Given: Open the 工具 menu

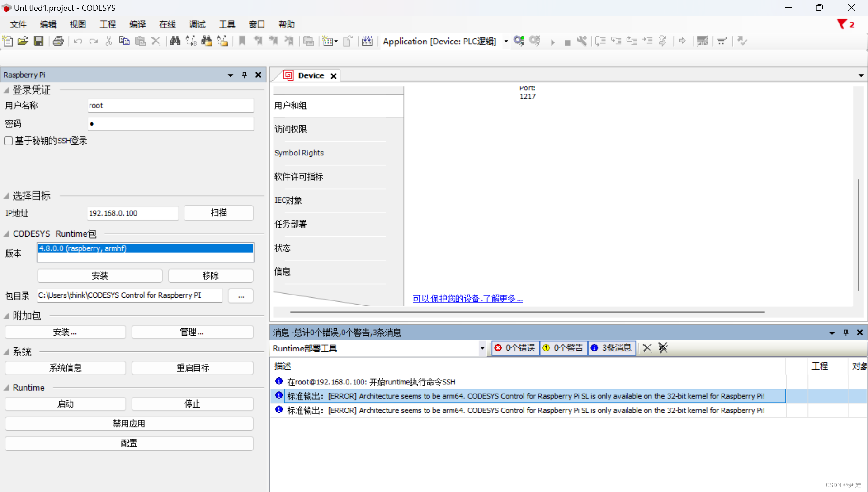Looking at the screenshot, I should (227, 24).
